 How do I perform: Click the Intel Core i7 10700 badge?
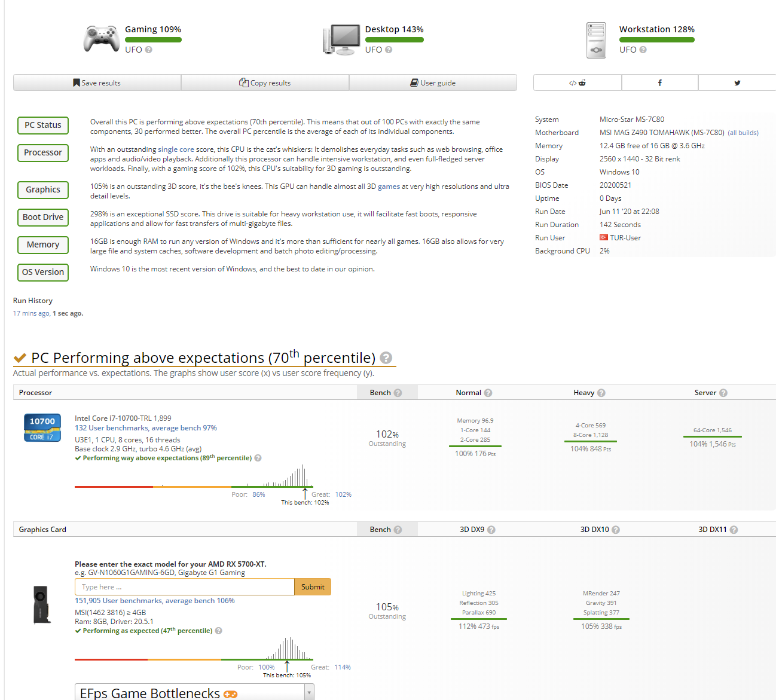coord(42,428)
